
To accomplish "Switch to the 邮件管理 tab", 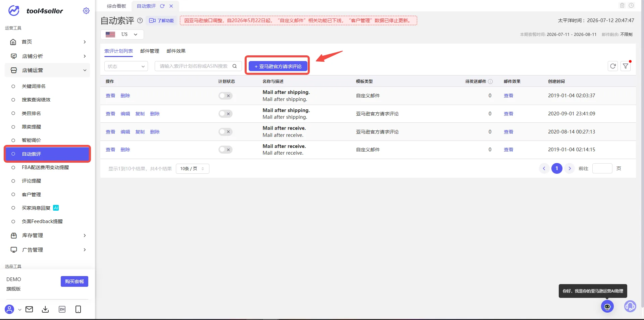I will coord(150,51).
